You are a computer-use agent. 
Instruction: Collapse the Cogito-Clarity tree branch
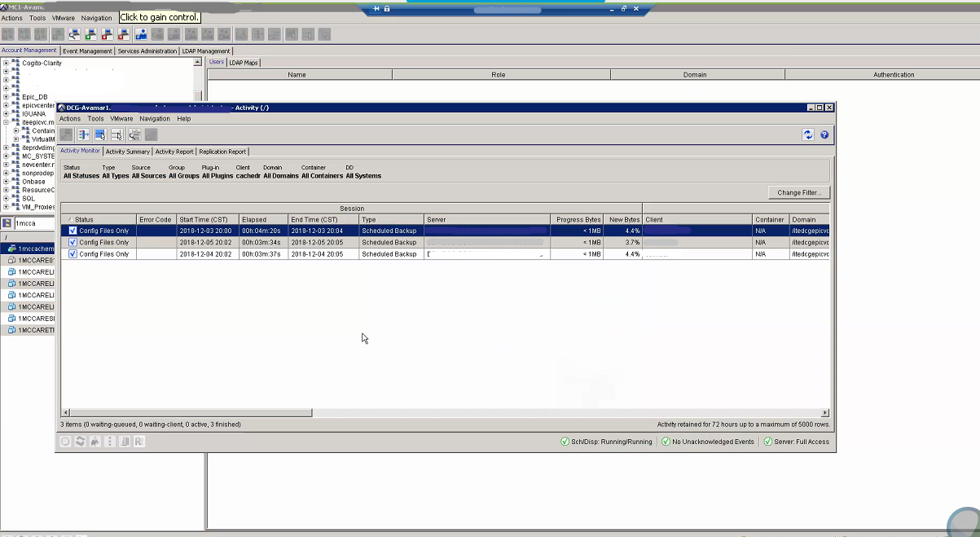[6, 63]
